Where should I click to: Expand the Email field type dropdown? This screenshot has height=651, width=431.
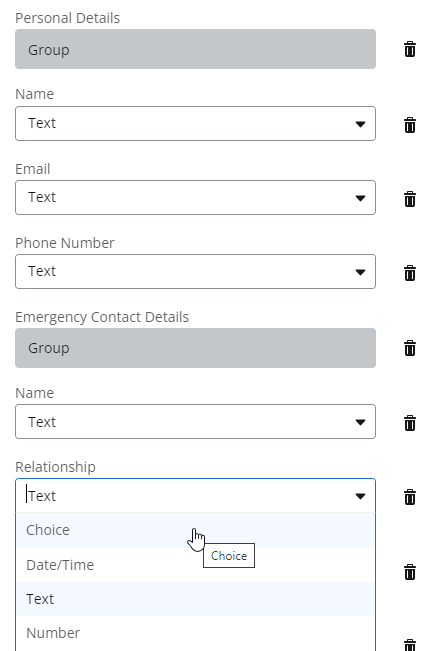point(195,198)
